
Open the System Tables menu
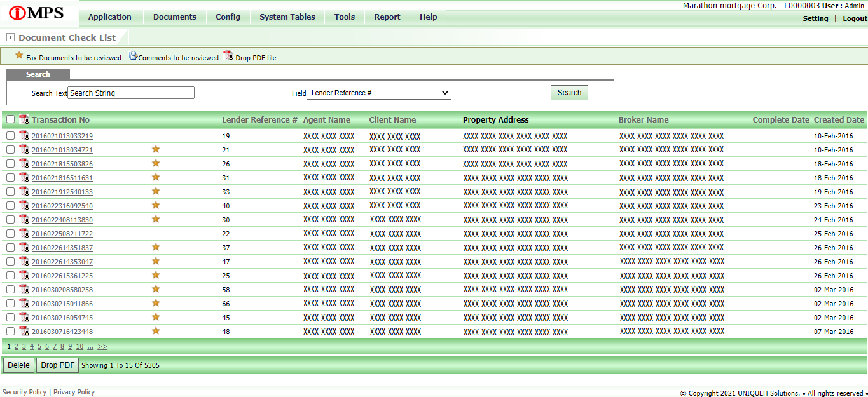pos(287,17)
